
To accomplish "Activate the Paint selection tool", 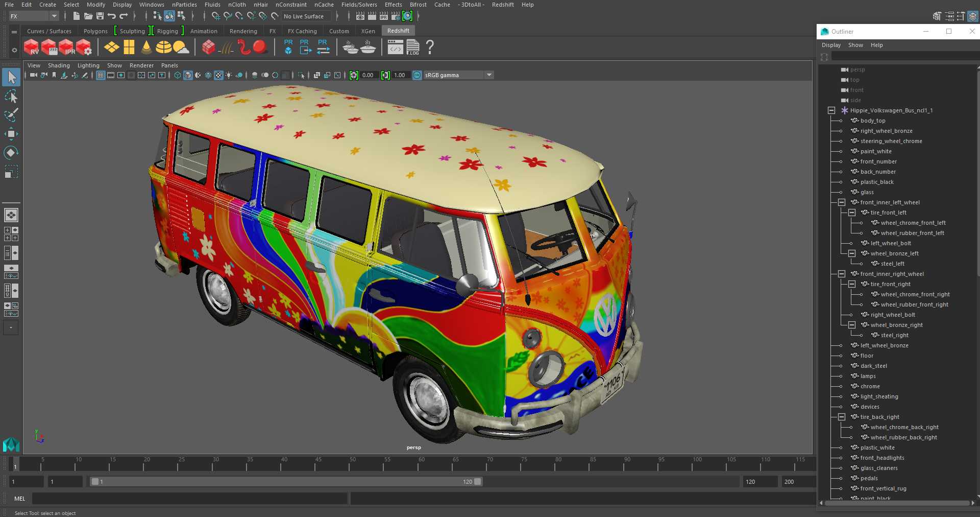I will point(11,115).
